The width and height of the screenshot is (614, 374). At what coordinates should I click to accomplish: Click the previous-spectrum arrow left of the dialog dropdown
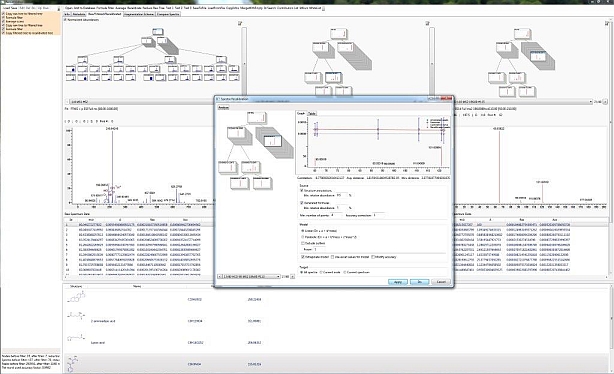pyautogui.click(x=220, y=276)
